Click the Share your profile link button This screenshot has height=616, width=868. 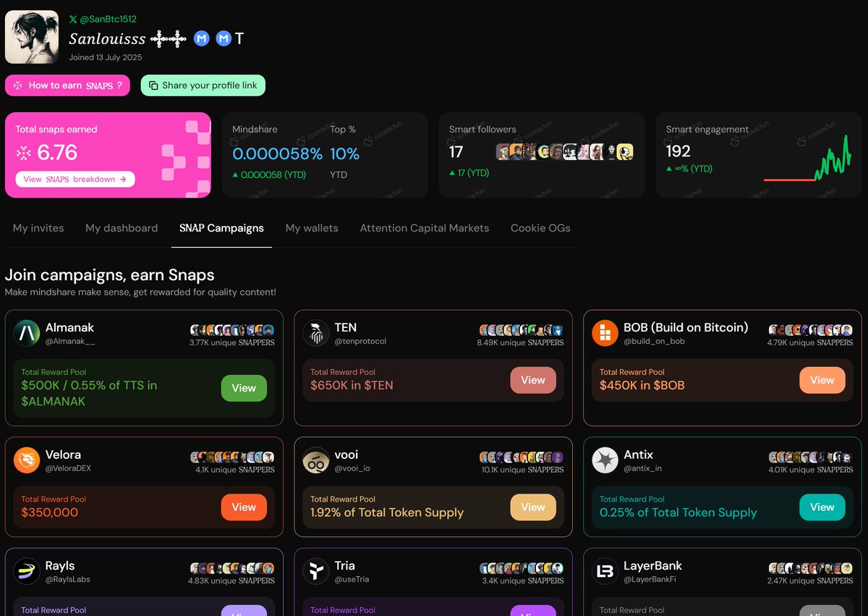pyautogui.click(x=203, y=85)
